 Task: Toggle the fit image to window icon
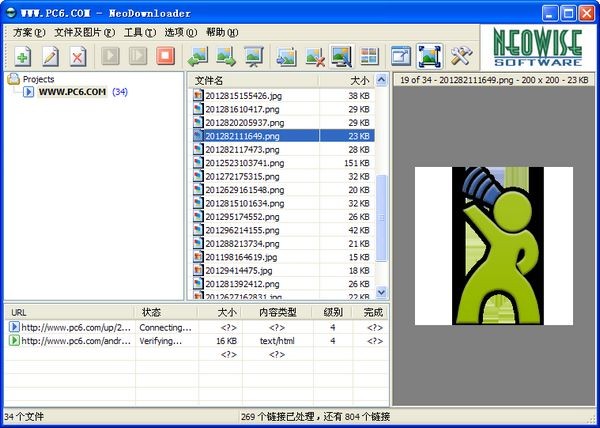click(x=429, y=56)
